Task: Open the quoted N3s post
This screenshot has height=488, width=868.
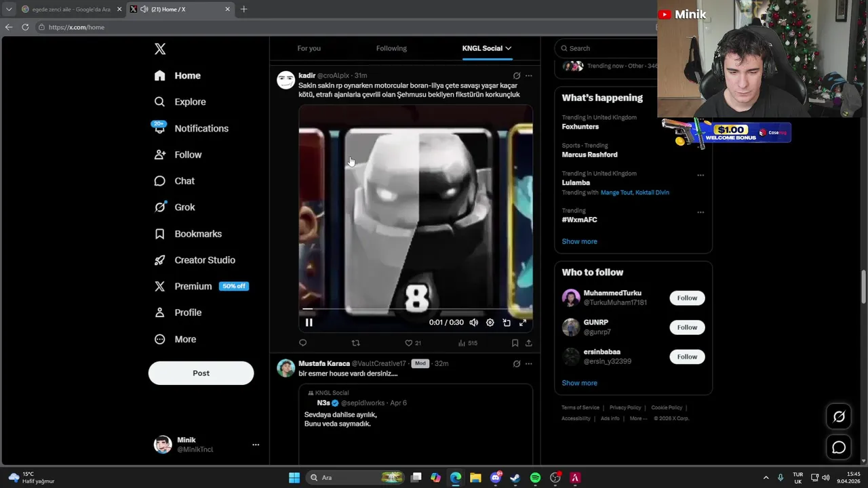Action: point(416,425)
